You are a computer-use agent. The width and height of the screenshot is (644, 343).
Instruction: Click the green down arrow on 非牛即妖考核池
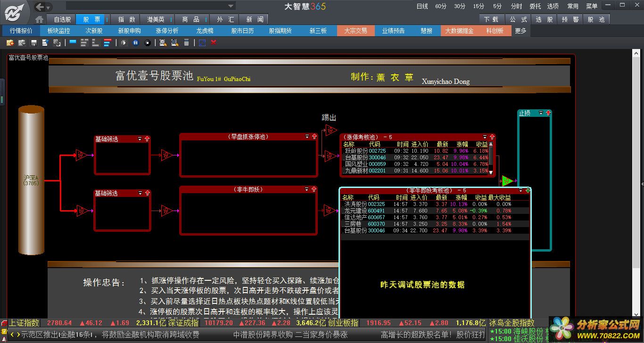528,190
